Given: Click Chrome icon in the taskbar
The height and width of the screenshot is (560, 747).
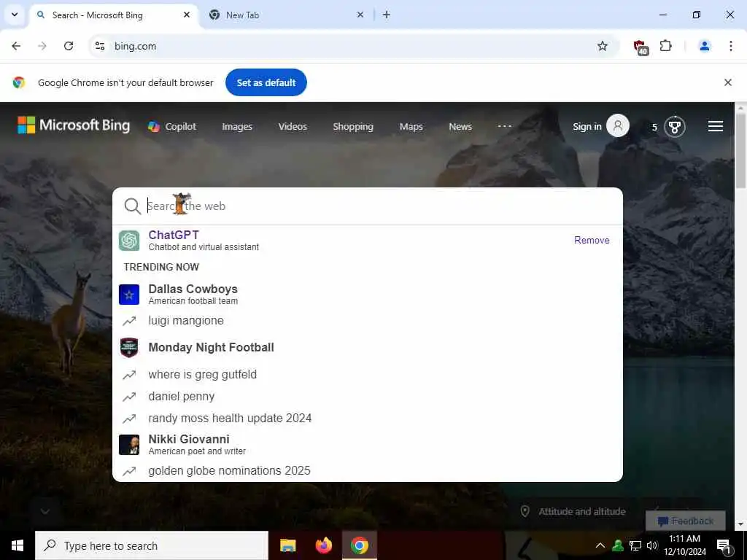Looking at the screenshot, I should tap(360, 545).
